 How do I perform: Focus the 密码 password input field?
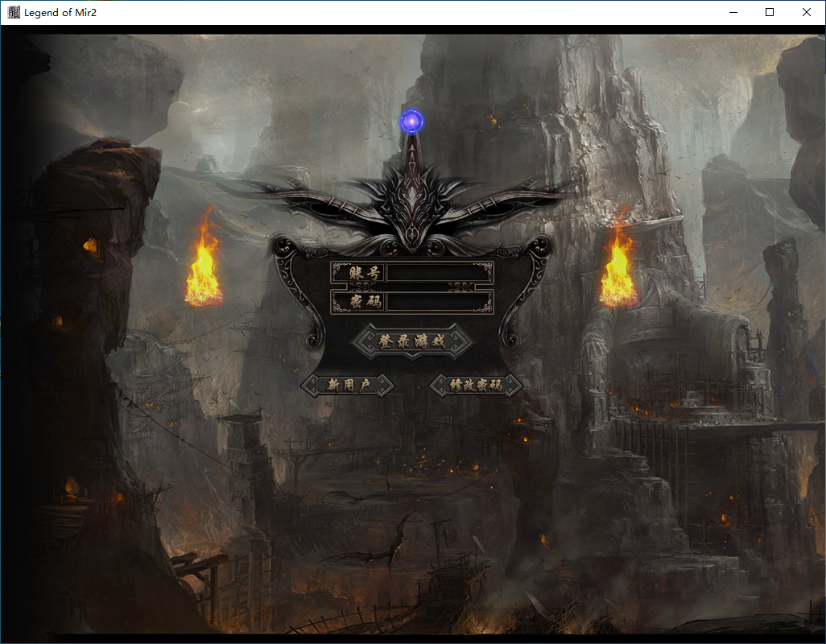click(439, 302)
